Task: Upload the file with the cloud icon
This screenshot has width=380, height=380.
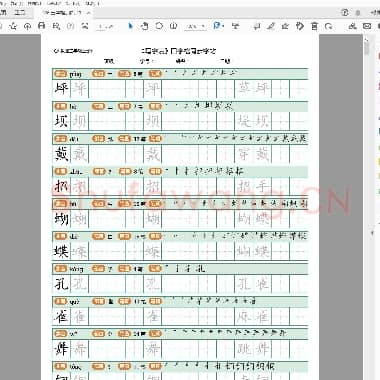Action: tap(28, 26)
